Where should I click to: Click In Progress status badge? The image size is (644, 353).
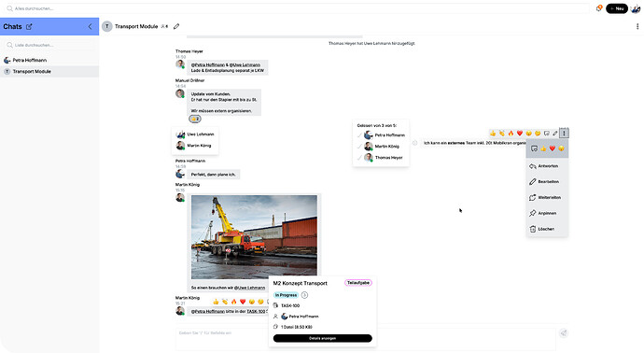tap(286, 295)
